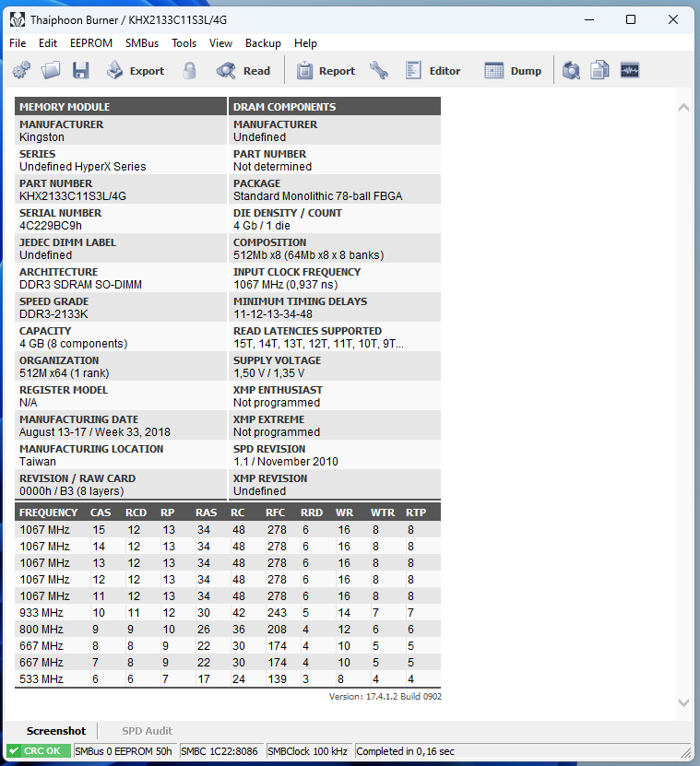Open the Backup menu
The height and width of the screenshot is (766, 700).
pyautogui.click(x=263, y=43)
